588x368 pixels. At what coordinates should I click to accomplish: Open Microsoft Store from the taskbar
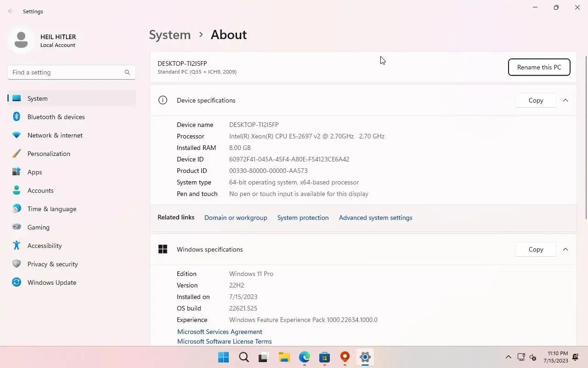click(325, 357)
